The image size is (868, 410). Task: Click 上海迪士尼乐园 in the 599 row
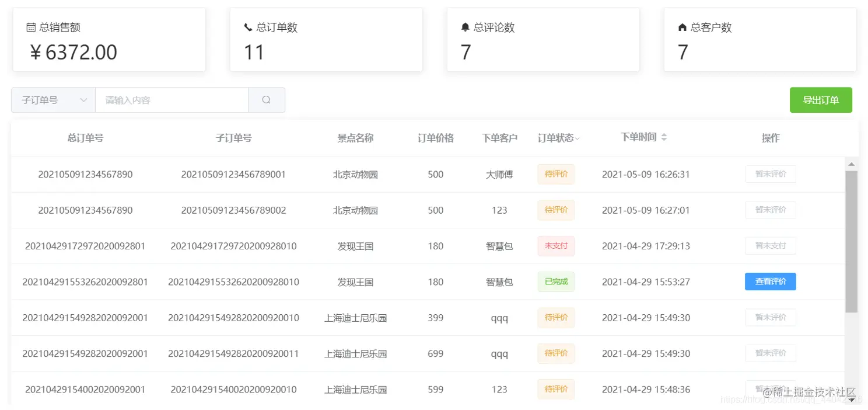click(355, 390)
